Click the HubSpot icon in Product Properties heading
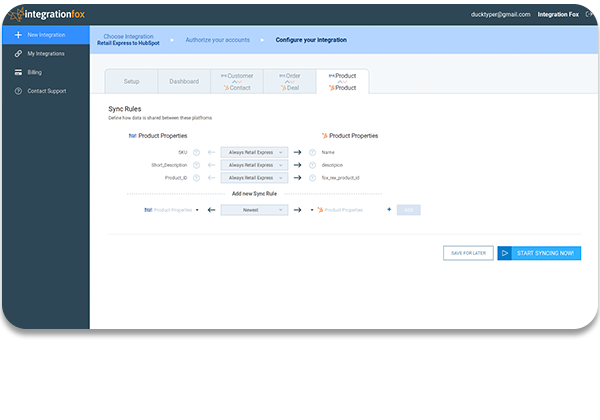 click(x=324, y=136)
